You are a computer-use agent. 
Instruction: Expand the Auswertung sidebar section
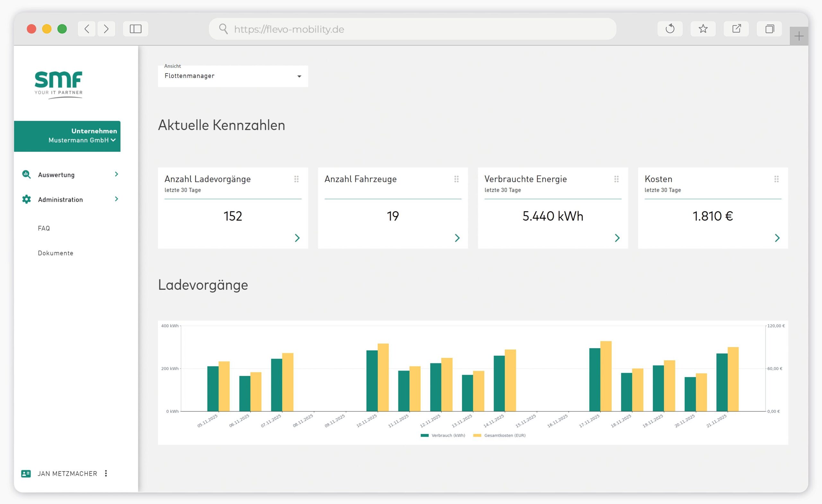tap(116, 174)
